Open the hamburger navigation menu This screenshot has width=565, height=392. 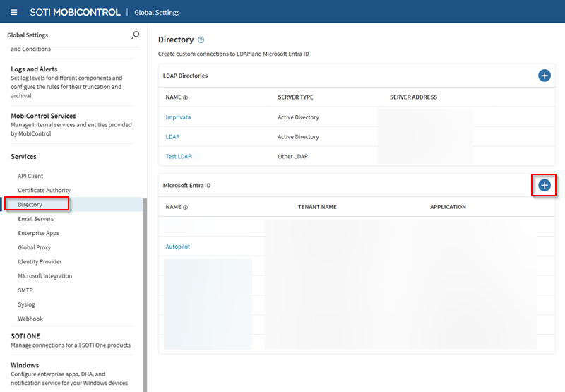[14, 12]
